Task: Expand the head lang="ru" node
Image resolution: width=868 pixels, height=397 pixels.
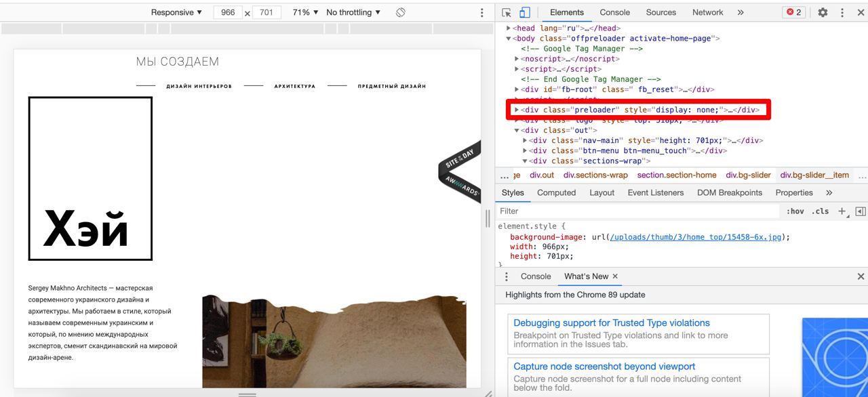Action: 509,28
